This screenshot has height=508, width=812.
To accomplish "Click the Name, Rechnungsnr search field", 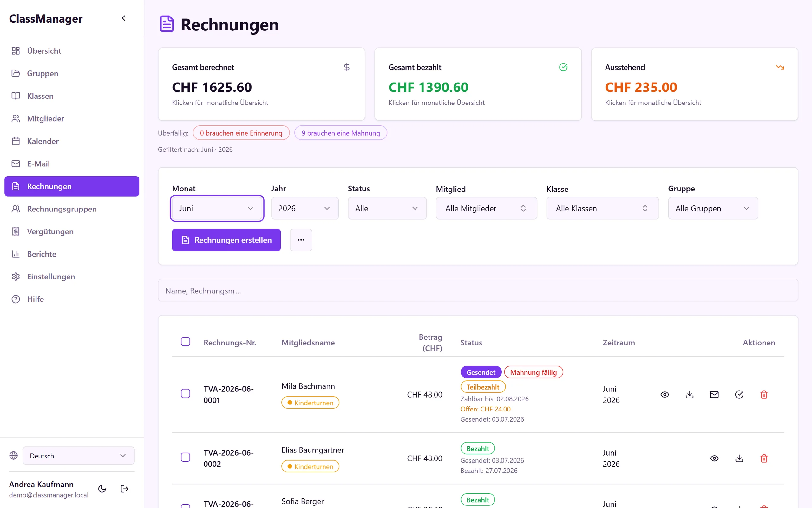I will point(478,290).
